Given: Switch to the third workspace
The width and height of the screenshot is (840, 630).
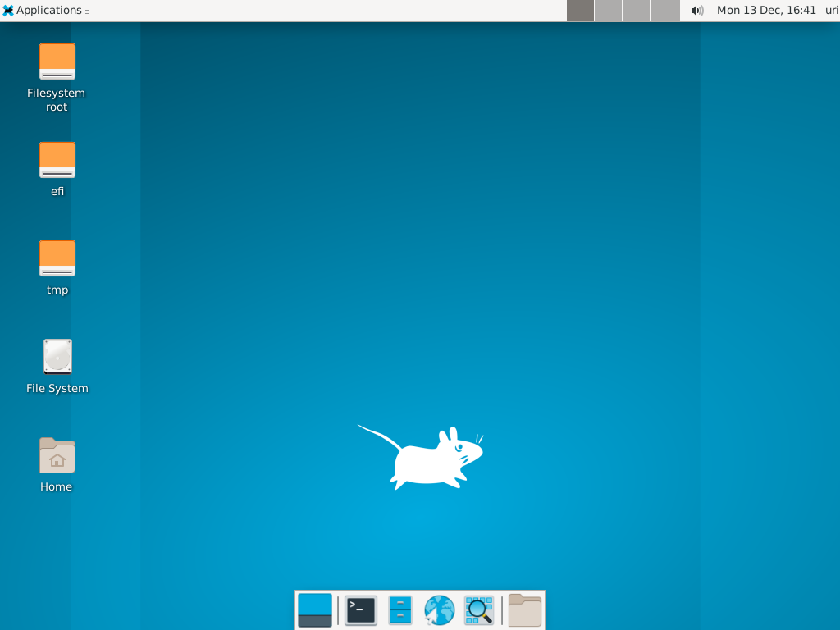Looking at the screenshot, I should coord(636,10).
